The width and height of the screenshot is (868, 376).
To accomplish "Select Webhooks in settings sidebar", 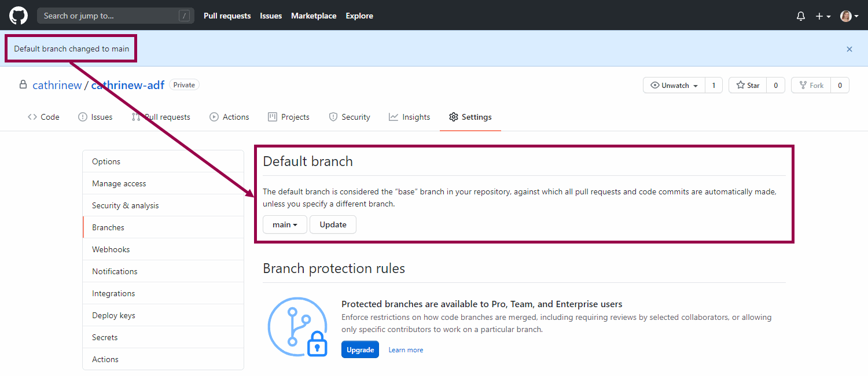I will pyautogui.click(x=111, y=249).
